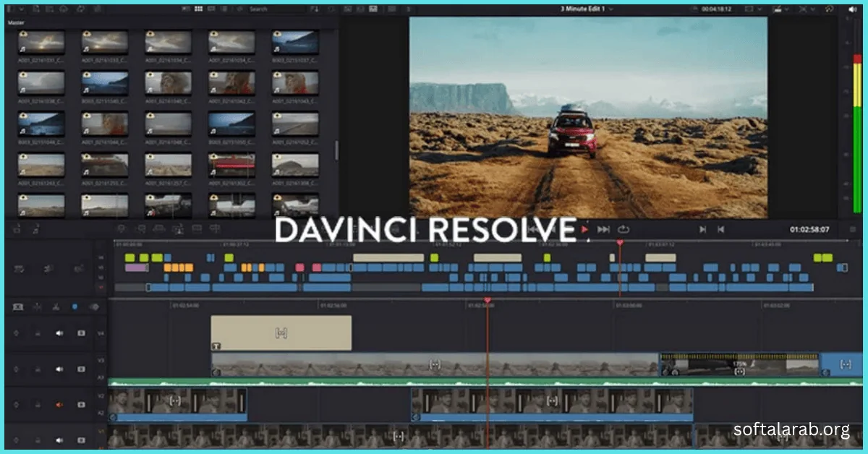Toggle the lock on track V2

36,405
